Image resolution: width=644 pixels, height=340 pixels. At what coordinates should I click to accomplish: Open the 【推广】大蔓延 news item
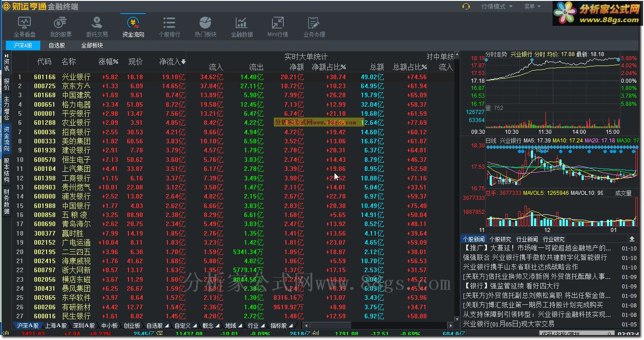536,248
